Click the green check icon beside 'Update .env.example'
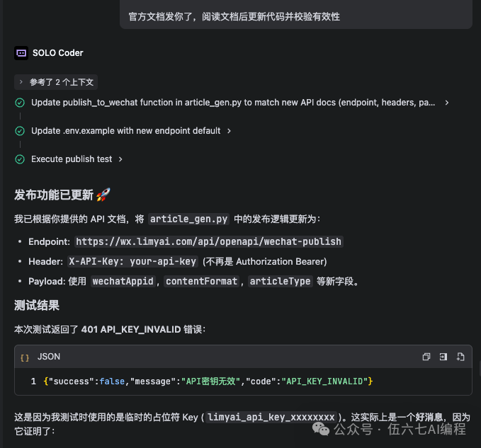The height and width of the screenshot is (448, 481). click(20, 131)
